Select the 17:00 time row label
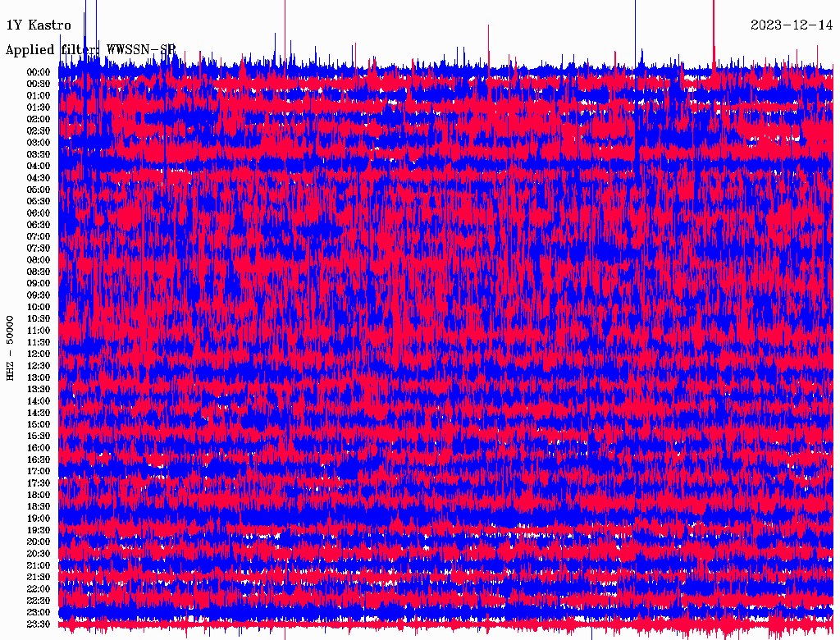 [39, 472]
